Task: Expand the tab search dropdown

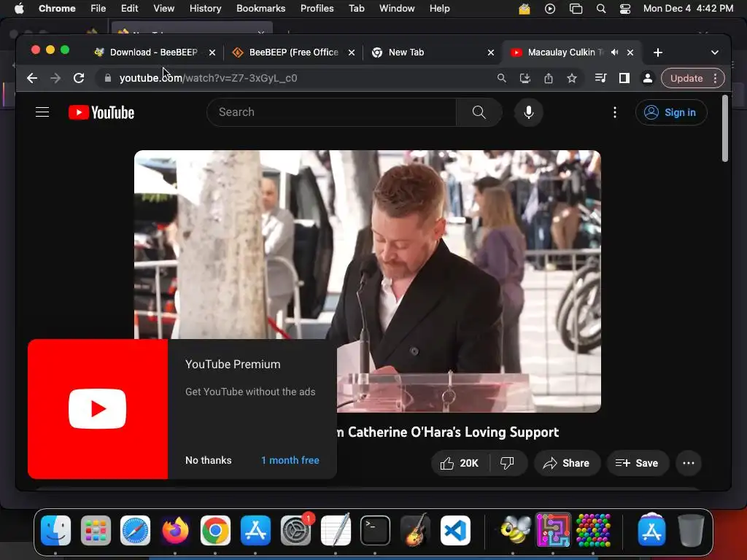Action: [714, 52]
